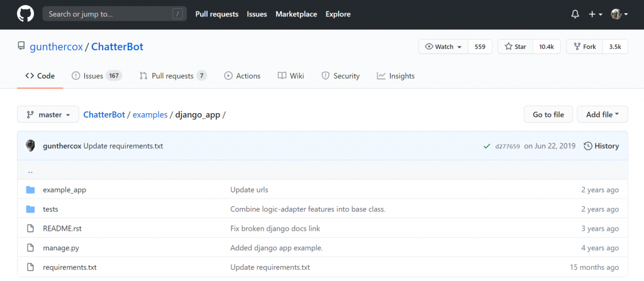This screenshot has width=644, height=281.
Task: Open Update requirements.txt message in requirements.txt row
Action: (x=270, y=267)
